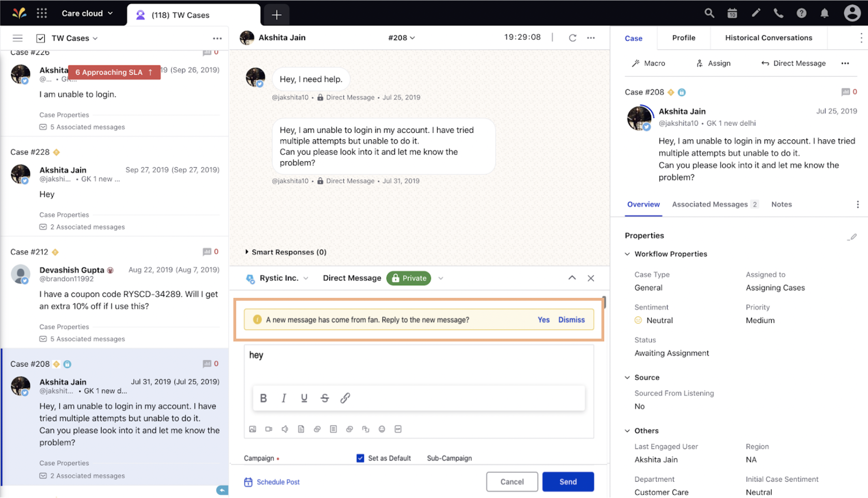
Task: Open the vertical dots menu beside Notes tab
Action: [x=858, y=204]
